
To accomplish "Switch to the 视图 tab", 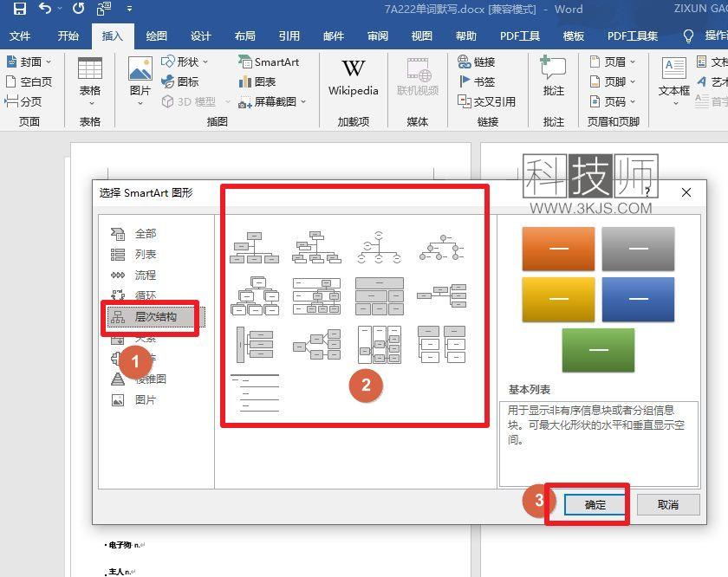I will [421, 36].
